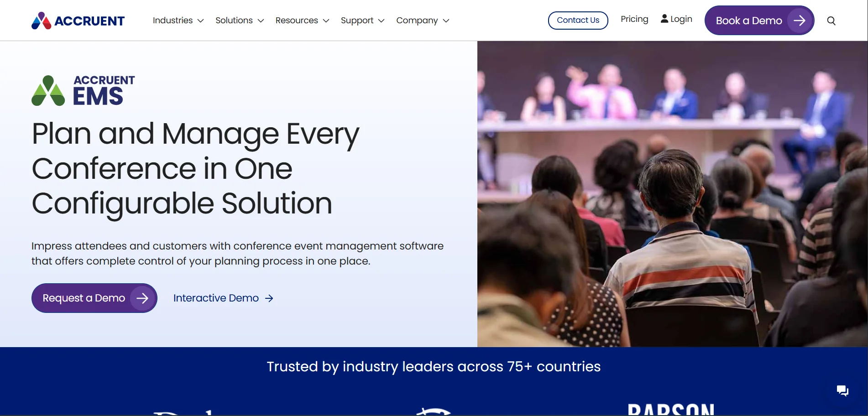The image size is (868, 416).
Task: Open the Company menu
Action: pos(417,21)
